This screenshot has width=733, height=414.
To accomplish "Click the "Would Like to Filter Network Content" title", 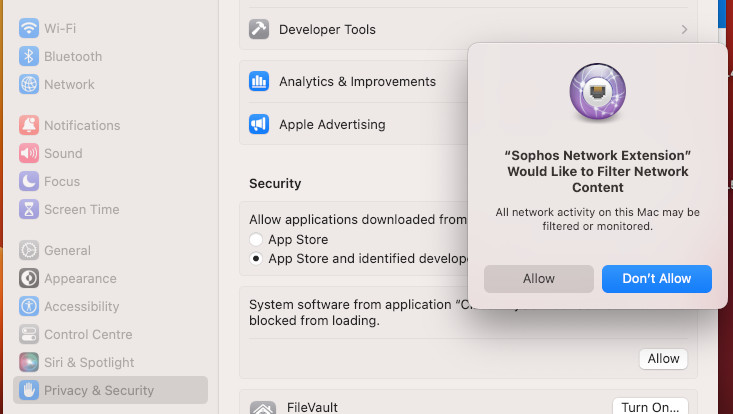I will 598,171.
